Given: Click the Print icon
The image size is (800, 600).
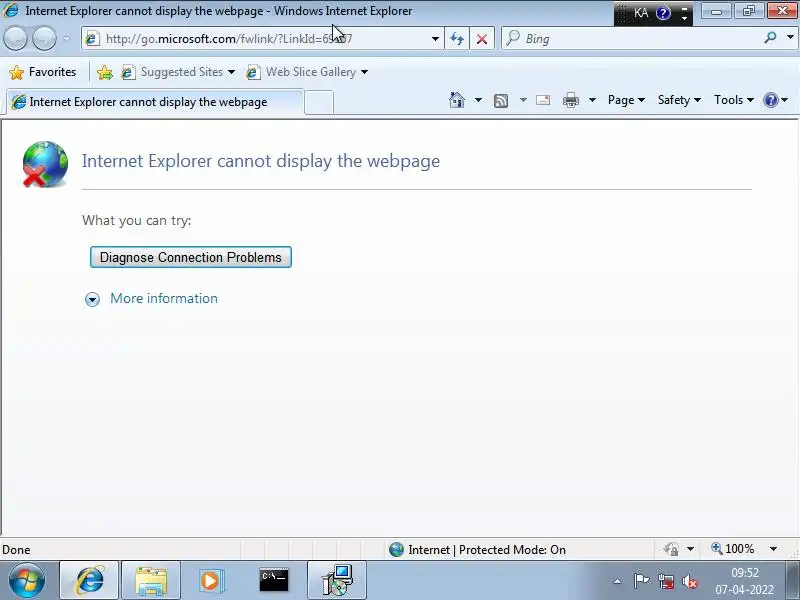Looking at the screenshot, I should click(x=570, y=100).
